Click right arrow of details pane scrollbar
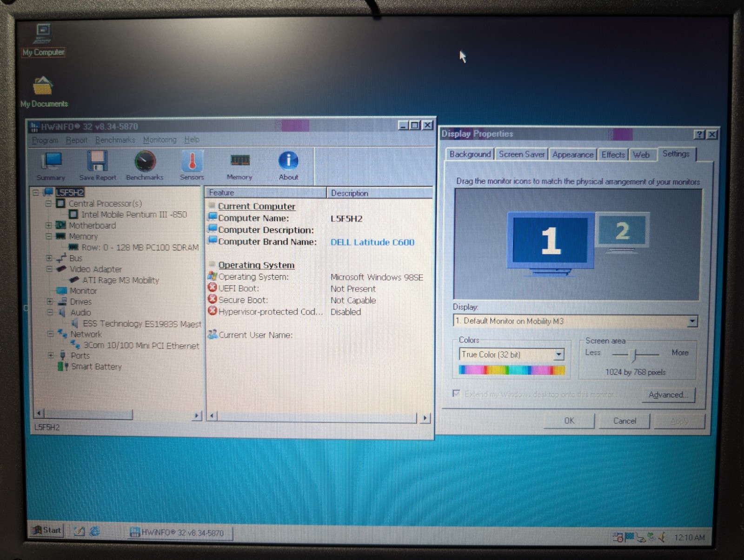Screen dimensions: 744x560 (425, 418)
